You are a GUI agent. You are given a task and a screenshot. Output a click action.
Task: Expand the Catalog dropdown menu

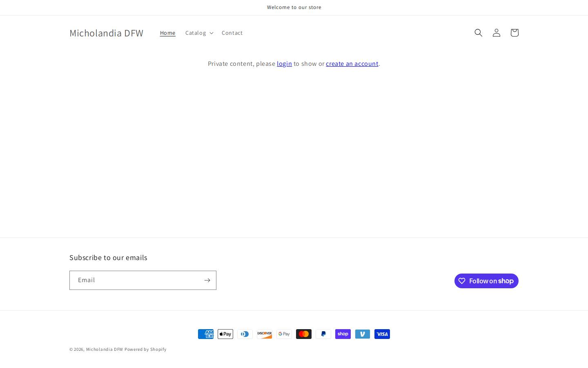[199, 33]
